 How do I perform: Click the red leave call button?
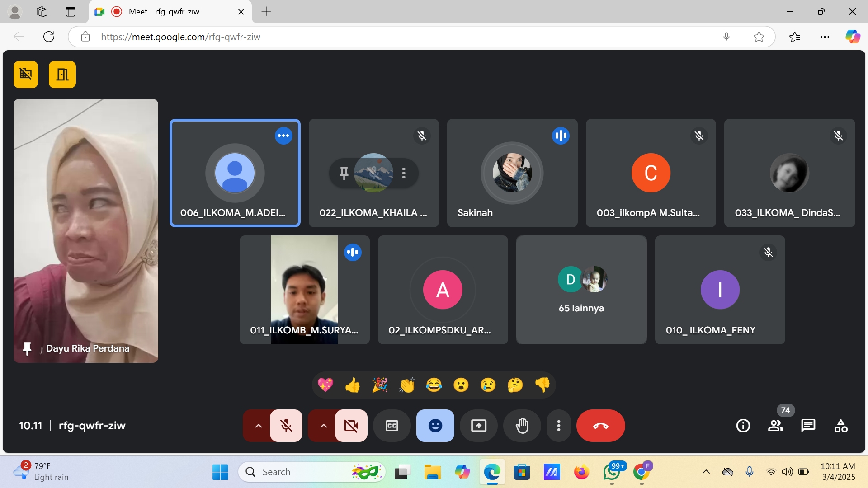[x=600, y=426]
